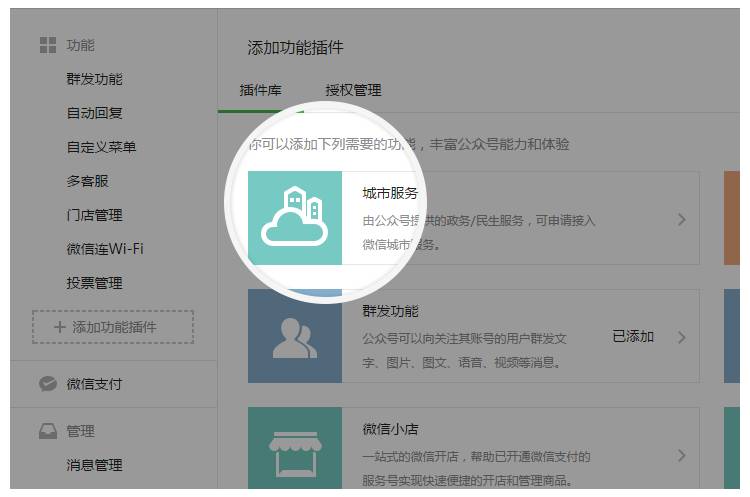750x497 pixels.
Task: Select 微信连Wi-Fi in the sidebar
Action: click(105, 249)
